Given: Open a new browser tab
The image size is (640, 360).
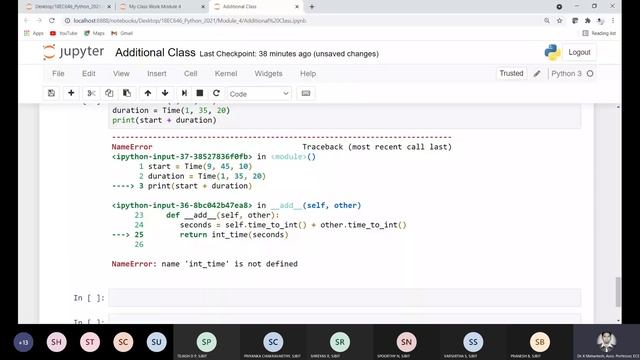Looking at the screenshot, I should 312,7.
